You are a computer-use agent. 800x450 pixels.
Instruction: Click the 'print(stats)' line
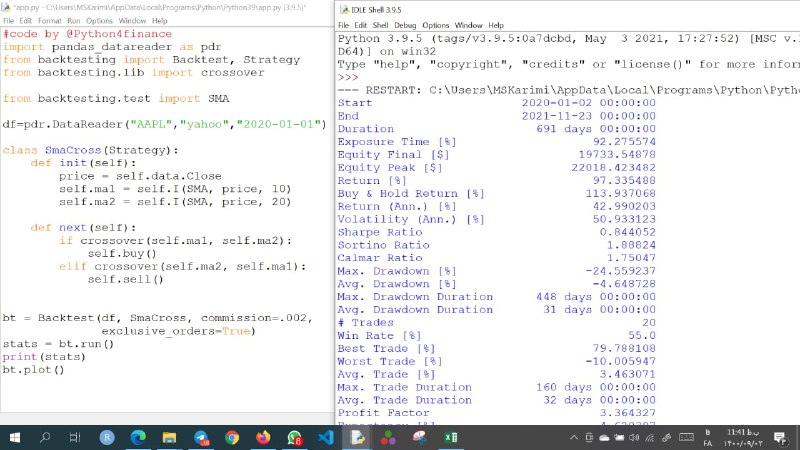click(x=44, y=357)
